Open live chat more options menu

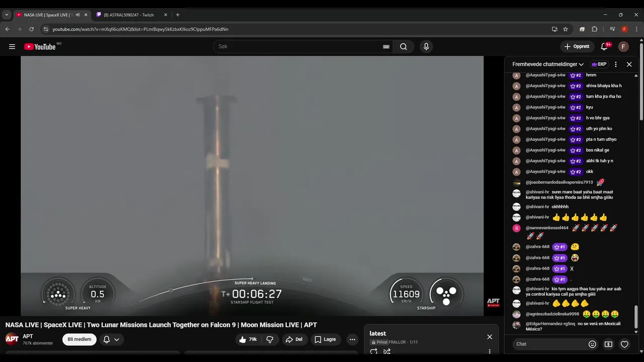(x=616, y=64)
